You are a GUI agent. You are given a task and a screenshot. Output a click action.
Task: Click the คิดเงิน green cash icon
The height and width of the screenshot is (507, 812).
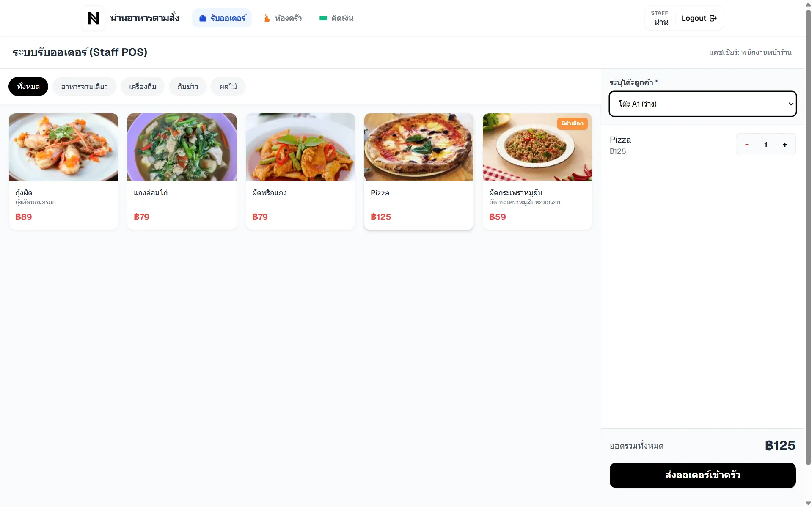[323, 18]
